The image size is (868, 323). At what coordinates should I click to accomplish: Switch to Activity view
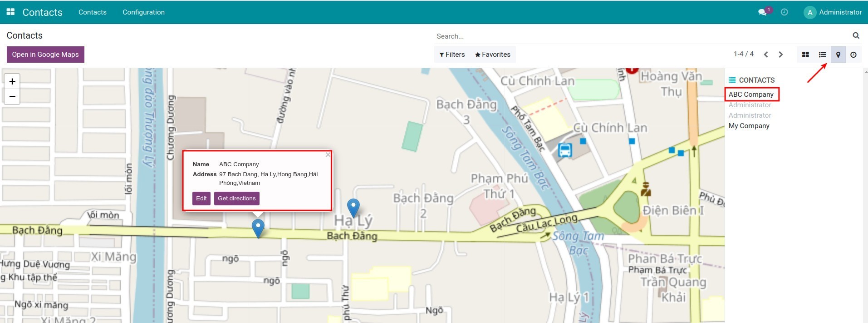pos(853,55)
